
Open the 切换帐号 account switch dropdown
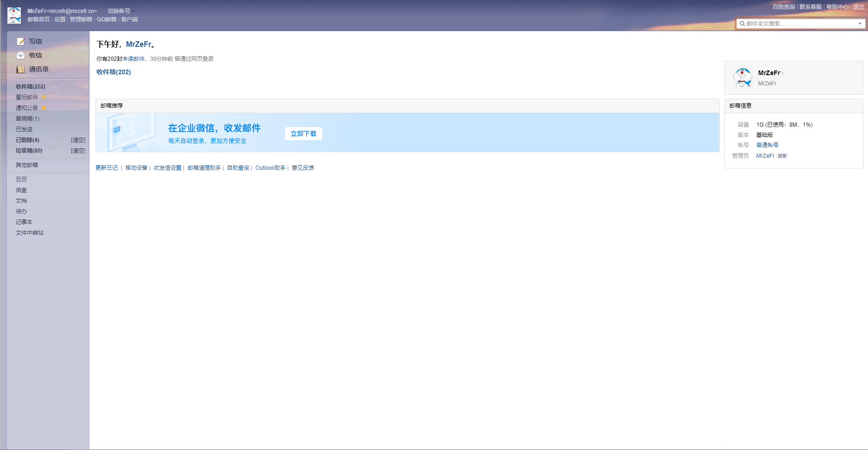pos(121,11)
